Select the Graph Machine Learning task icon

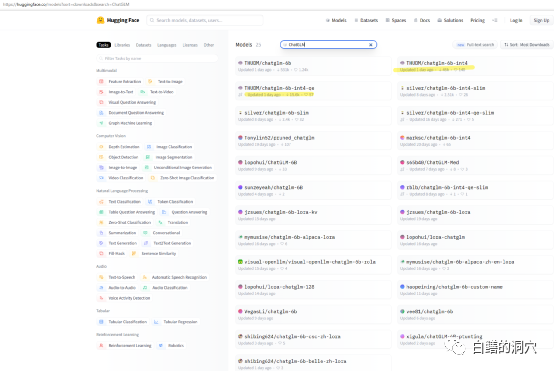click(101, 123)
